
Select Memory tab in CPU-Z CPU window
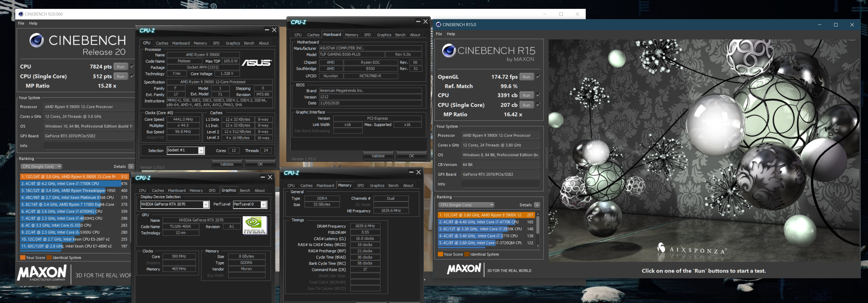[x=200, y=43]
